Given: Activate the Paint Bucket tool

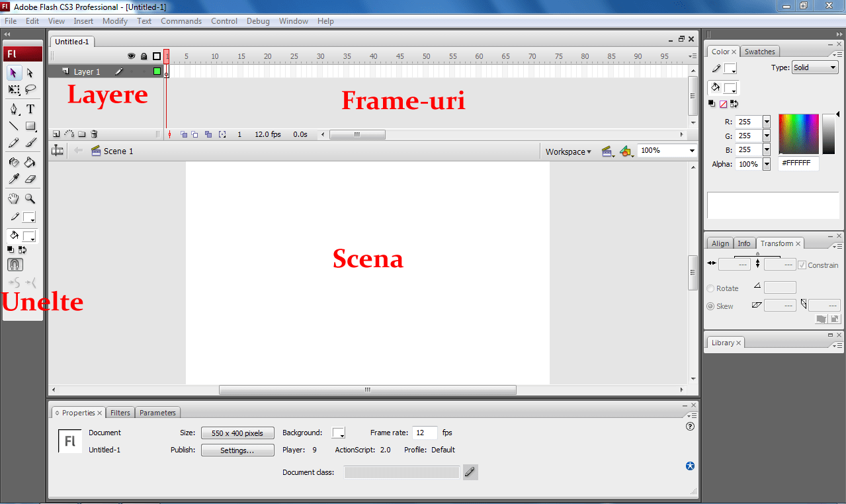Looking at the screenshot, I should 30,162.
